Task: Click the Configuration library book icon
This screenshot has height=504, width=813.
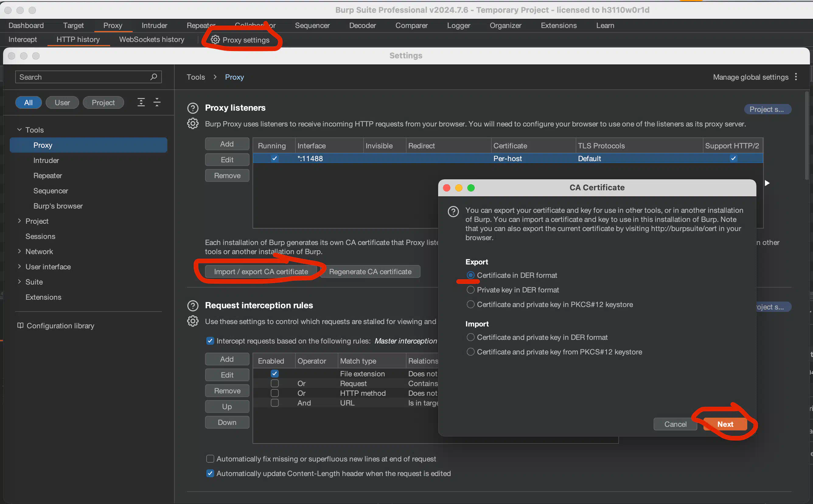Action: click(20, 325)
